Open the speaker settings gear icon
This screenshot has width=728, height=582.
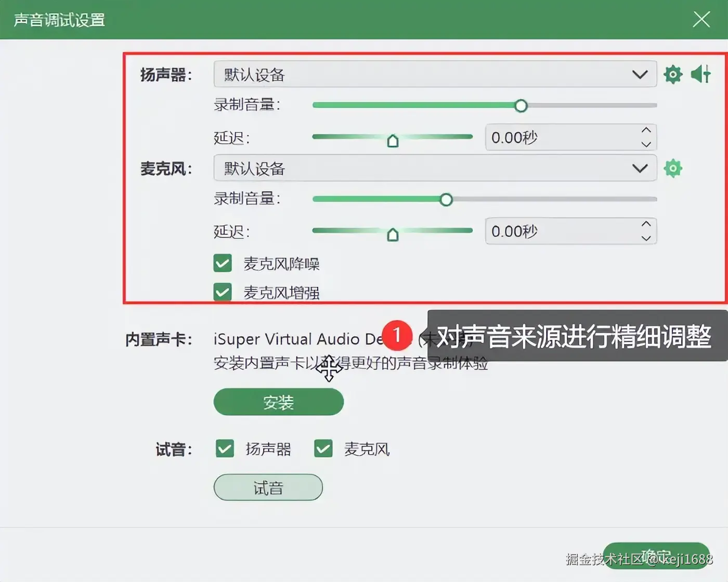coord(673,74)
